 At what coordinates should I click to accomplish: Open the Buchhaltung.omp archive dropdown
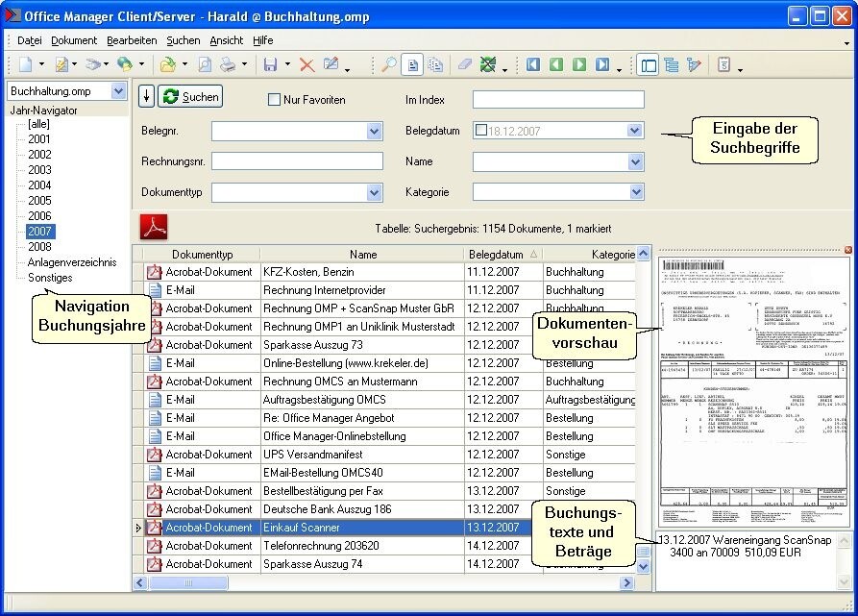[x=118, y=90]
